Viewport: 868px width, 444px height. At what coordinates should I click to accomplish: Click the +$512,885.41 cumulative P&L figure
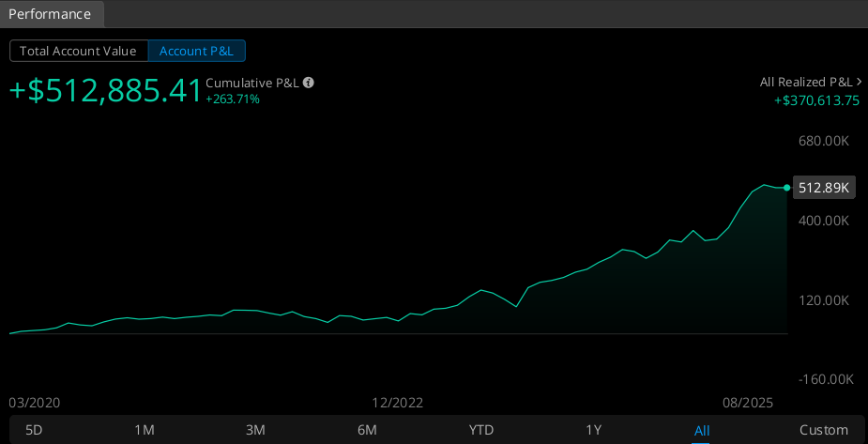tap(105, 90)
